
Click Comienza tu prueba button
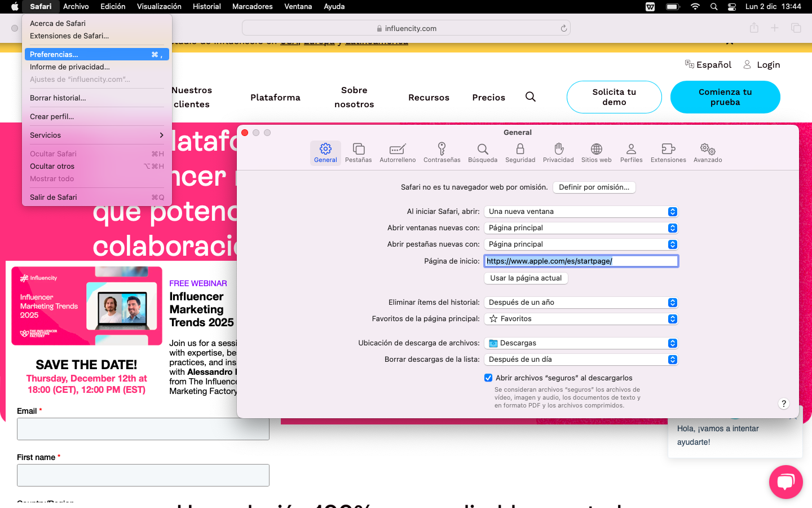725,97
